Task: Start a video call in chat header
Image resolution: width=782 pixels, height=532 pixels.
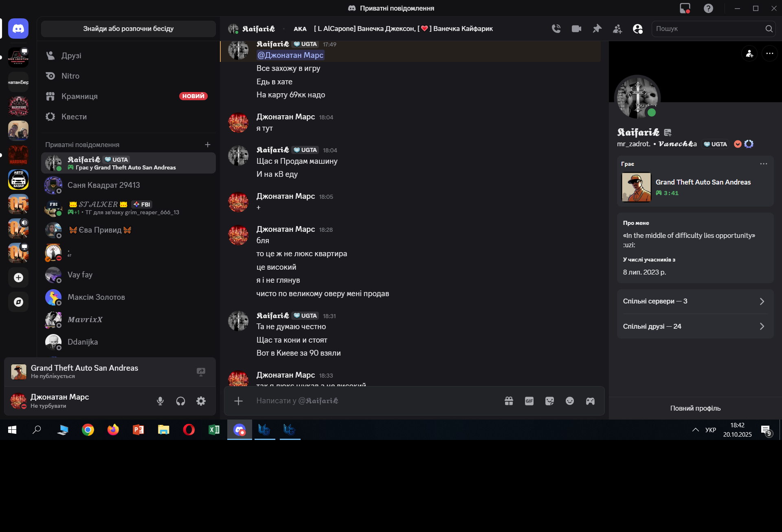Action: [x=576, y=29]
